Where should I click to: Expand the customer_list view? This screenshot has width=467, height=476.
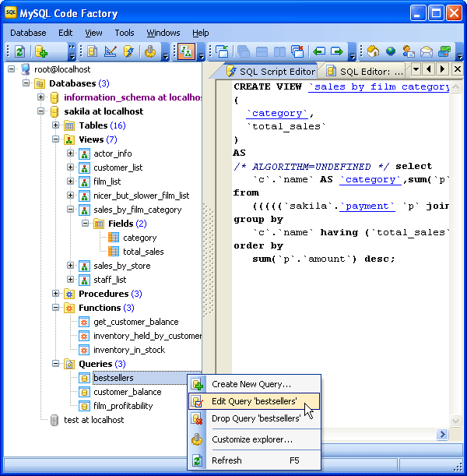(x=70, y=167)
